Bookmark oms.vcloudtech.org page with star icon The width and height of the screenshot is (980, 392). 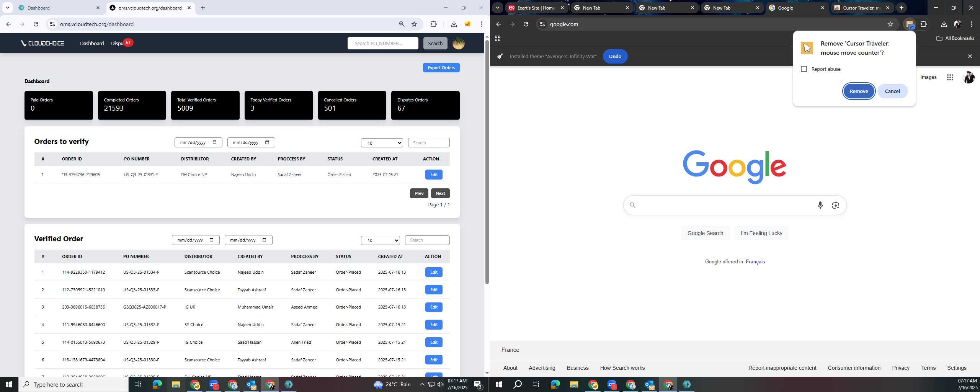(x=414, y=24)
